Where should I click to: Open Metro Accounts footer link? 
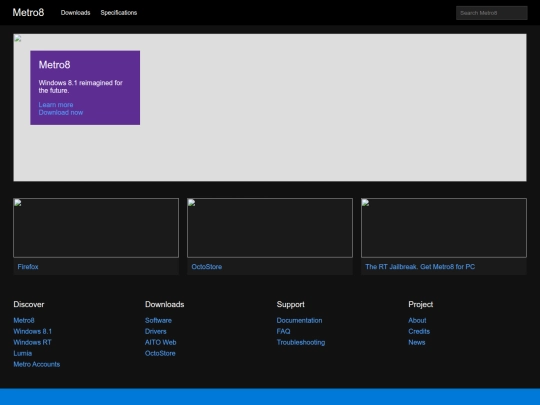(x=37, y=364)
